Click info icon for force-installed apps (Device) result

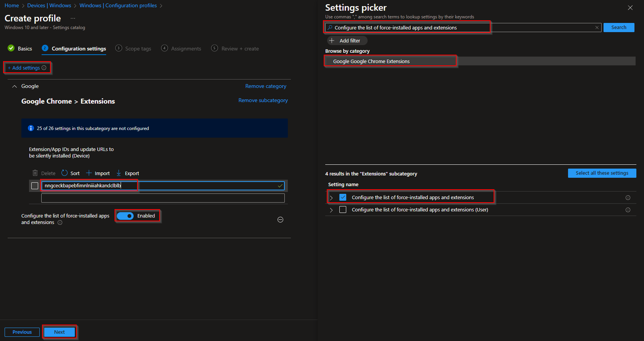pyautogui.click(x=628, y=198)
